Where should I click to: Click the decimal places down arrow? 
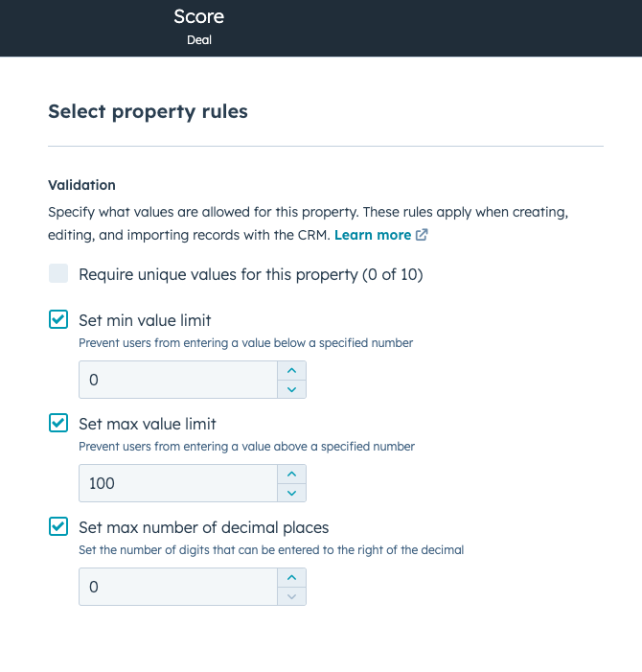pyautogui.click(x=291, y=596)
